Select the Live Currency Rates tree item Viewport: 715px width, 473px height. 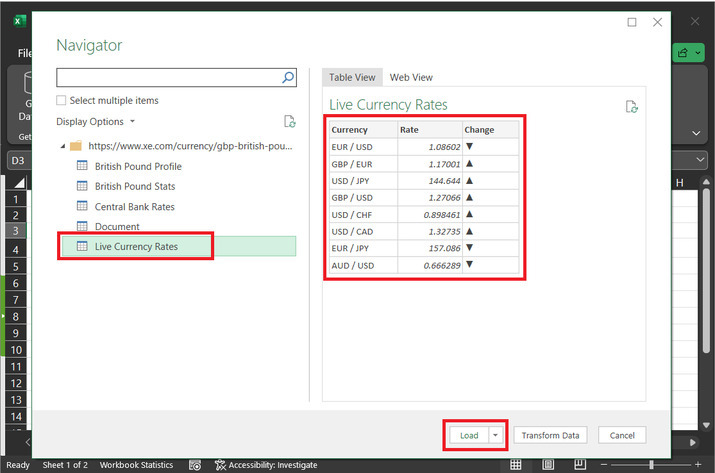178,246
